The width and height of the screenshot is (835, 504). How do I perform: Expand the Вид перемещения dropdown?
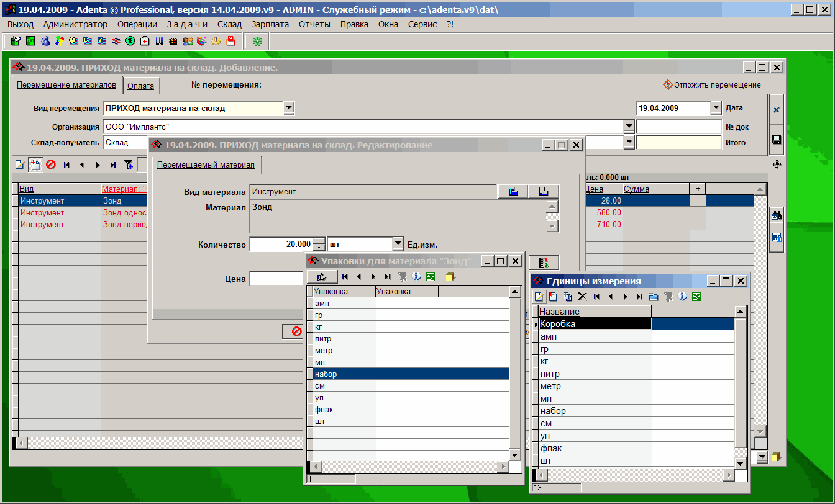click(288, 108)
